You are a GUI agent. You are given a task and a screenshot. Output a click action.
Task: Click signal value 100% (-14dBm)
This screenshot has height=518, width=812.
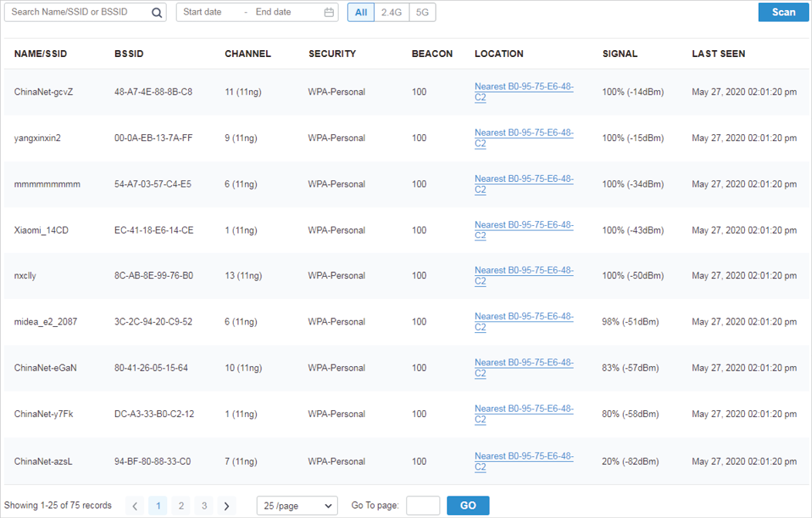[633, 92]
